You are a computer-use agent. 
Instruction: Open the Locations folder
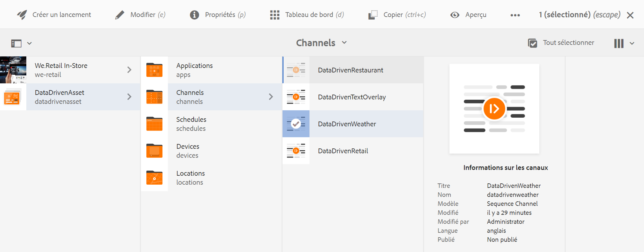(x=190, y=178)
